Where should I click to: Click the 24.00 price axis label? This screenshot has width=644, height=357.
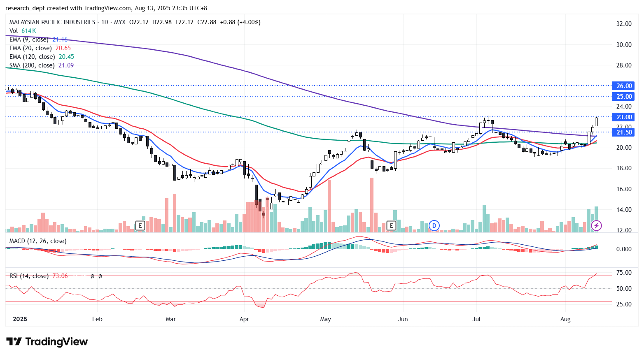coord(624,107)
